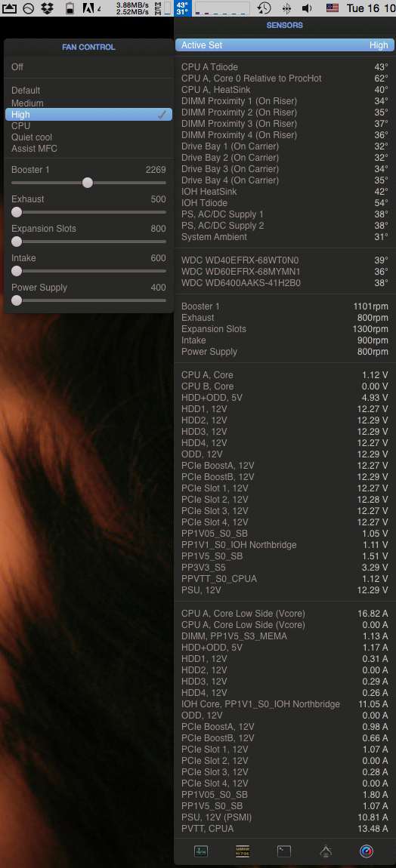
Task: Click Drive Bay 4 (On Carrier) row
Action: pyautogui.click(x=284, y=180)
